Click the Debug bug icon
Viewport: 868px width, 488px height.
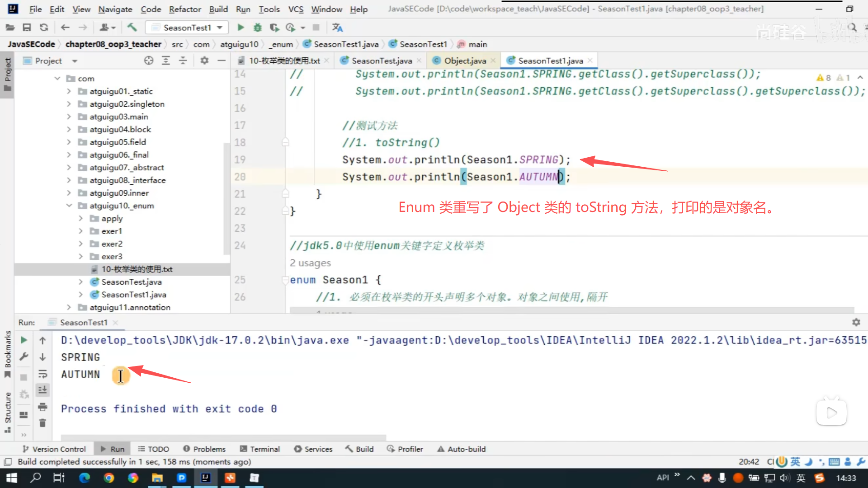[x=257, y=28]
